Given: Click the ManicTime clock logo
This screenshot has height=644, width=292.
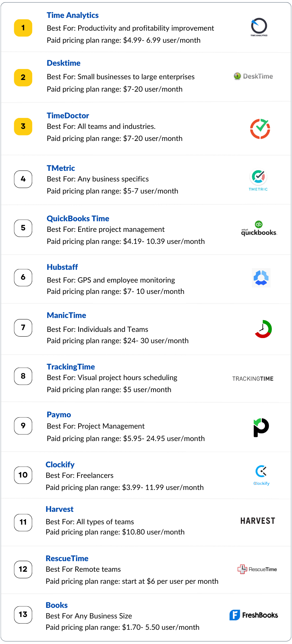Looking at the screenshot, I should click(263, 329).
